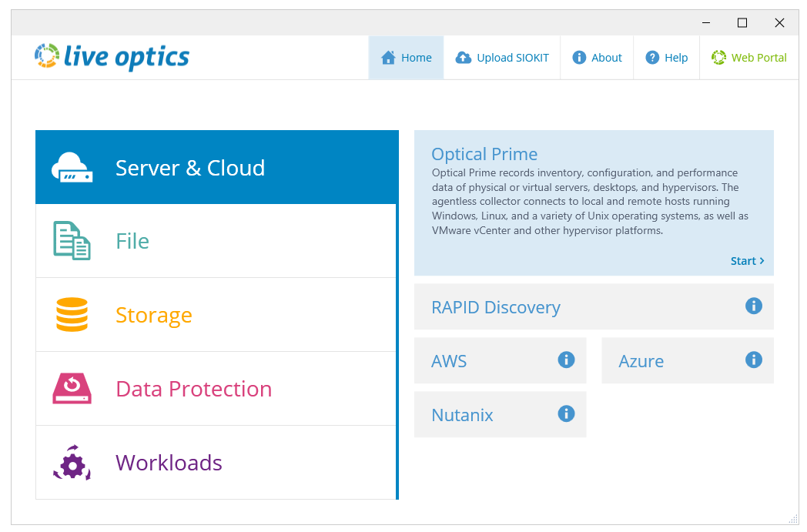Viewport: 807px width, 532px height.
Task: Show info for Nutanix
Action: [x=566, y=413]
